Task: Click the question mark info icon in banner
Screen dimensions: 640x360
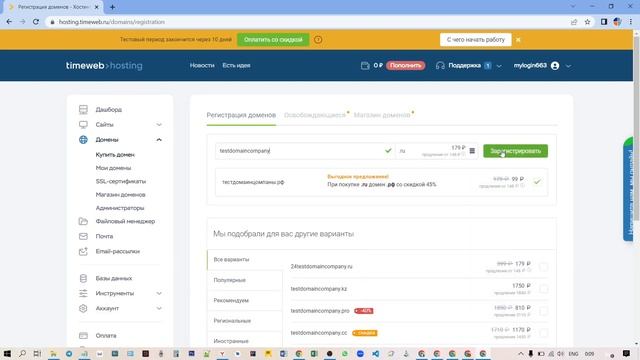Action: click(x=318, y=40)
